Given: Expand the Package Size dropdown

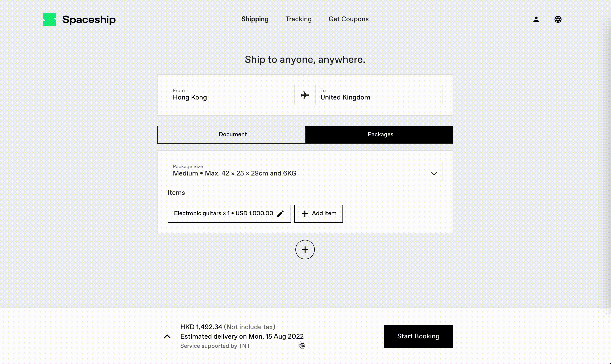Looking at the screenshot, I should click(434, 173).
